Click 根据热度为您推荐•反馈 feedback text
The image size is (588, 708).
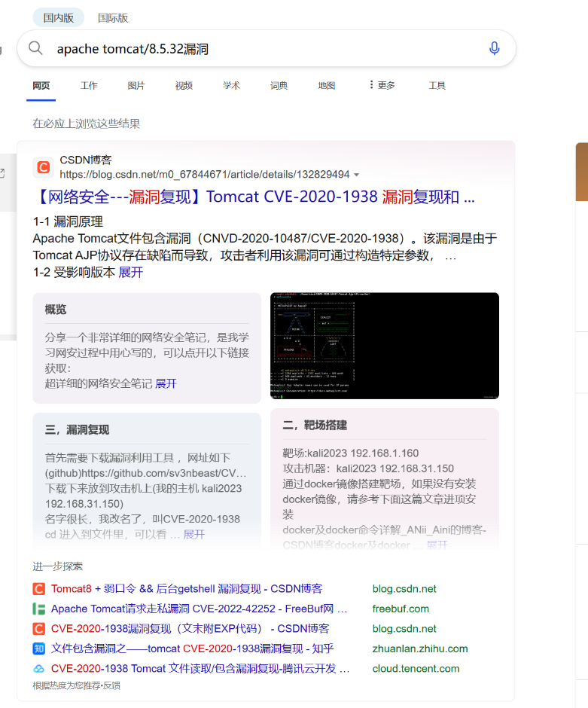(x=76, y=685)
